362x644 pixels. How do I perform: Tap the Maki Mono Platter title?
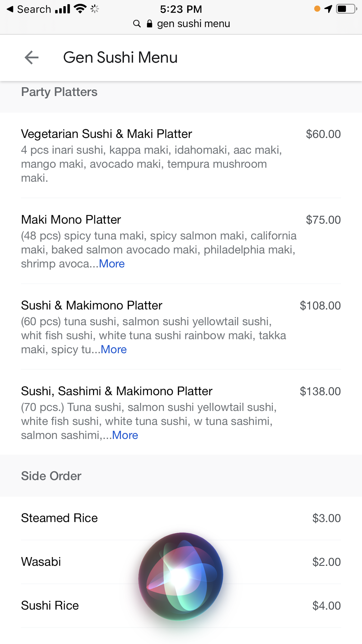[71, 220]
